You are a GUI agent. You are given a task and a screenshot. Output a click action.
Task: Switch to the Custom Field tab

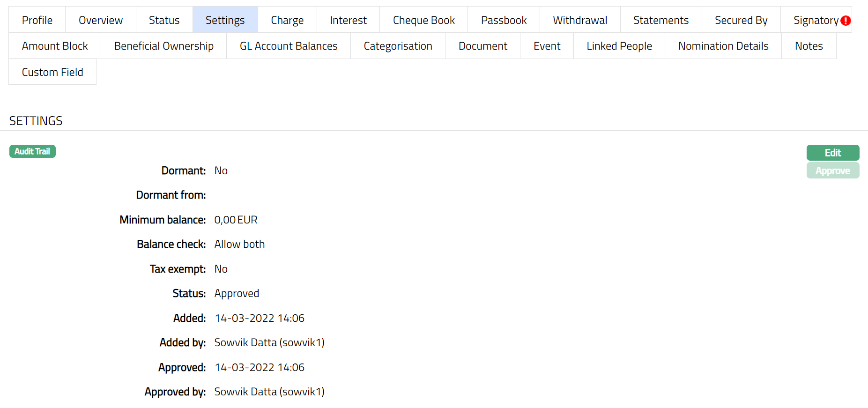(x=52, y=72)
